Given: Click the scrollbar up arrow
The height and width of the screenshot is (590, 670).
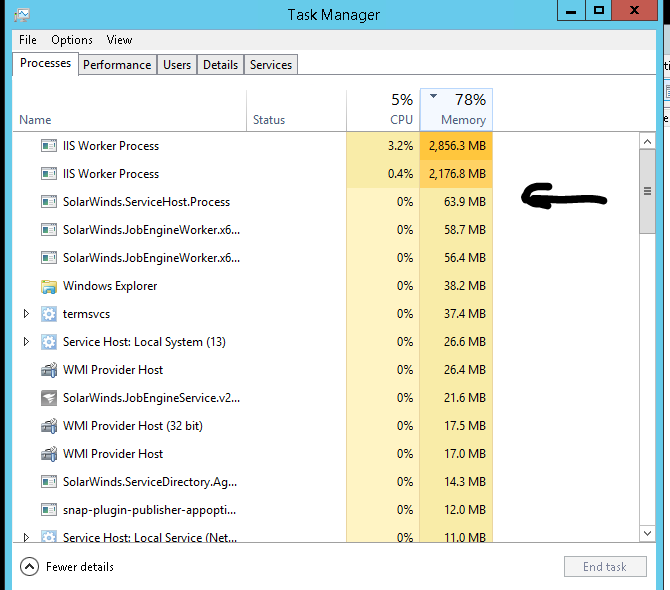Looking at the screenshot, I should tap(647, 141).
